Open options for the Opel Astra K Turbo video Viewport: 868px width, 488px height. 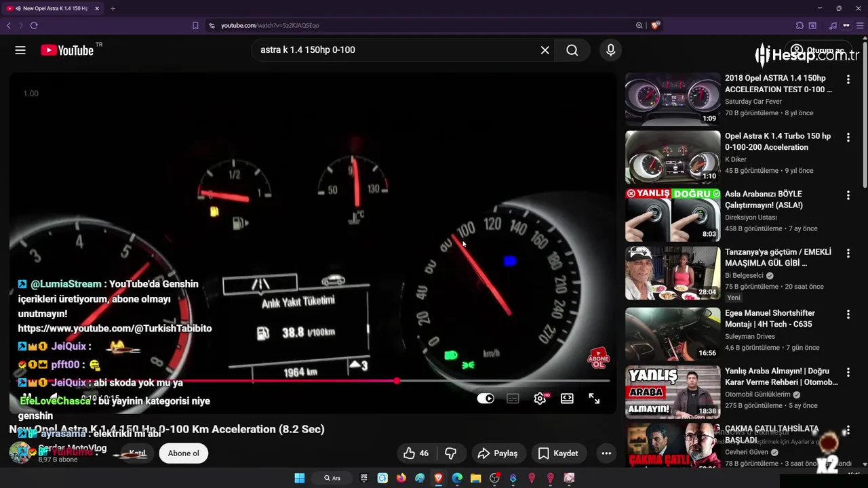tap(848, 138)
